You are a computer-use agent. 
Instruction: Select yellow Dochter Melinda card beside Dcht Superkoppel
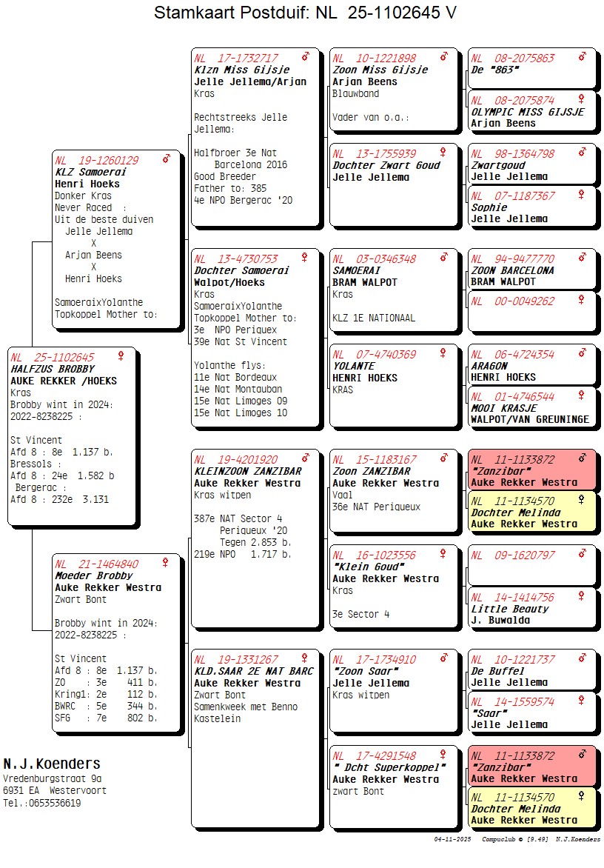tap(531, 808)
